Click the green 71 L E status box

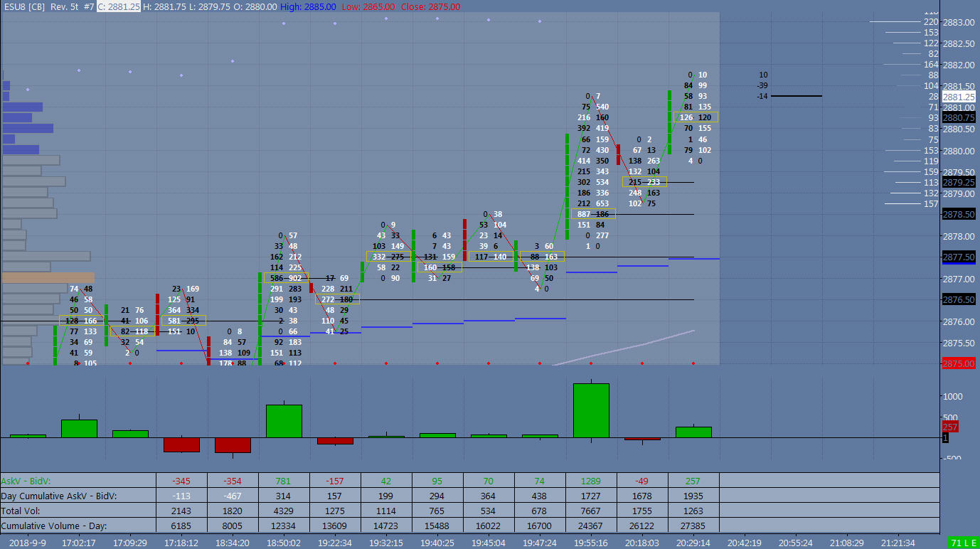click(x=964, y=543)
